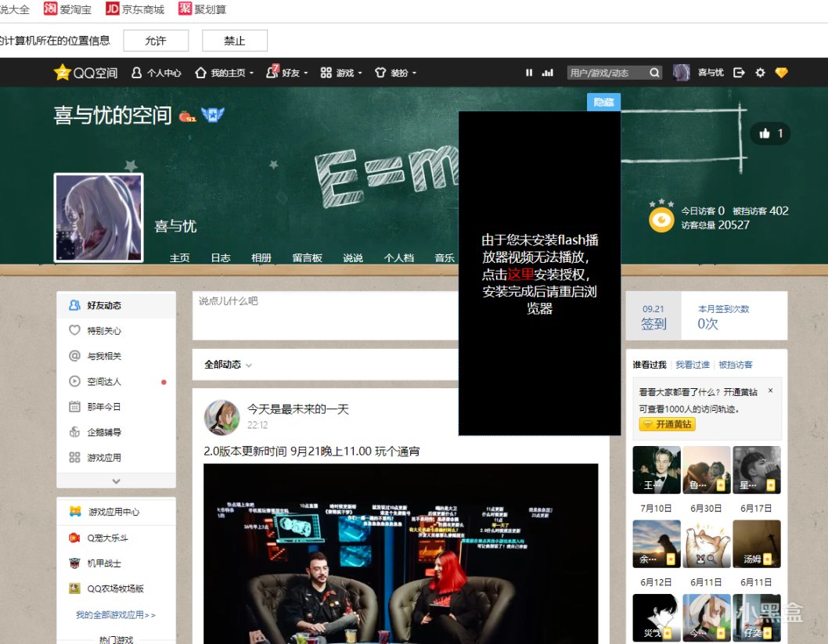Open visitor 汤姆 thumbnail
Viewport: 828px width, 644px height.
(x=757, y=544)
